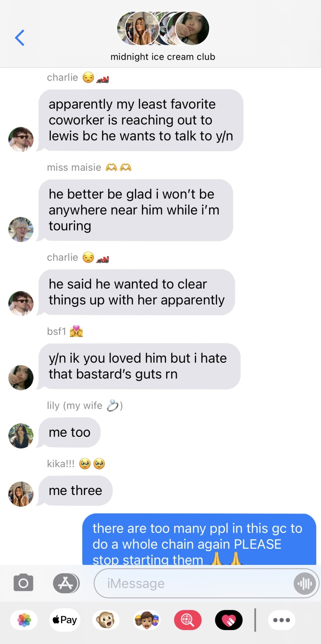Open Apple Pay in app strip
Screen dimensions: 321x644
(x=65, y=620)
